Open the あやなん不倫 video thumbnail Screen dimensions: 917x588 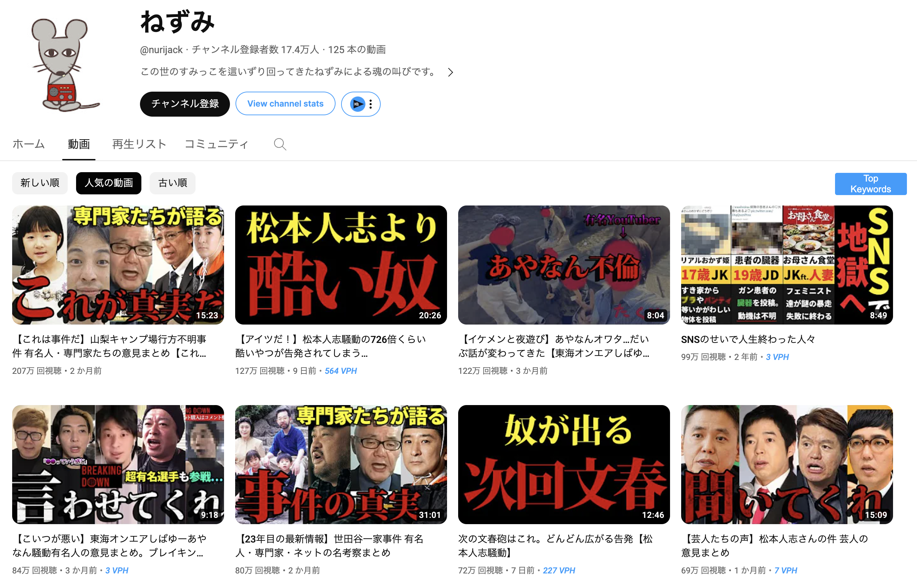[563, 265]
